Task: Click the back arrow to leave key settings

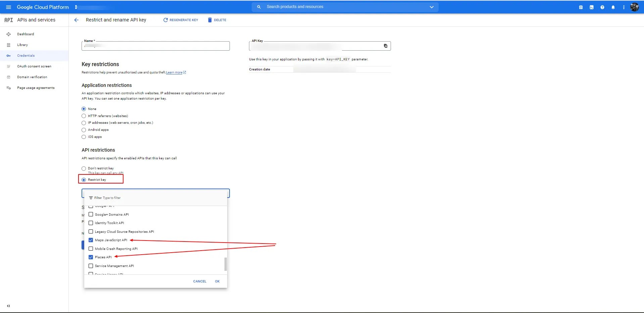Action: (x=76, y=20)
